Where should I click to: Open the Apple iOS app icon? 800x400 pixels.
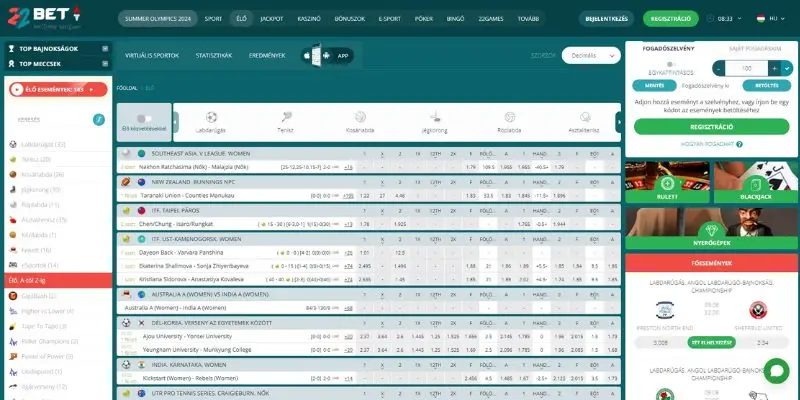[307, 56]
